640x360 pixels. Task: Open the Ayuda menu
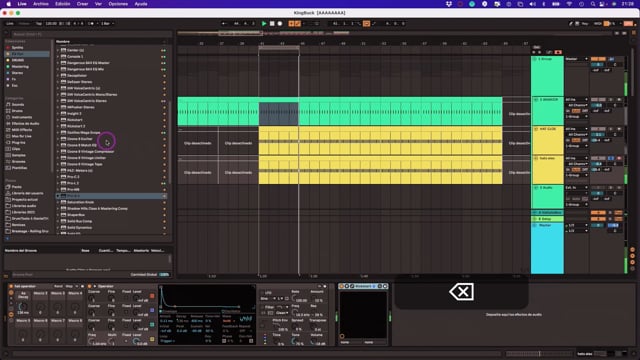141,4
